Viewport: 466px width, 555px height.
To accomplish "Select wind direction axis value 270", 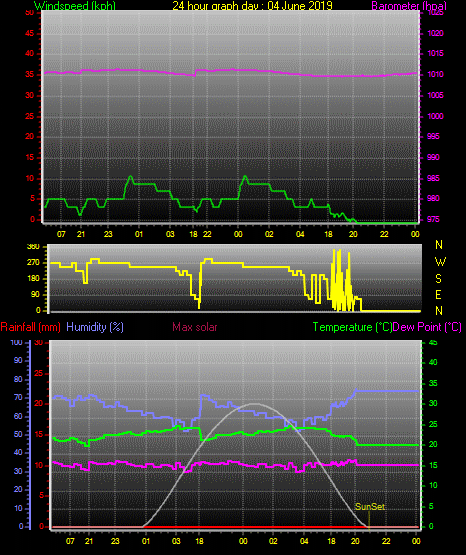I will point(33,263).
